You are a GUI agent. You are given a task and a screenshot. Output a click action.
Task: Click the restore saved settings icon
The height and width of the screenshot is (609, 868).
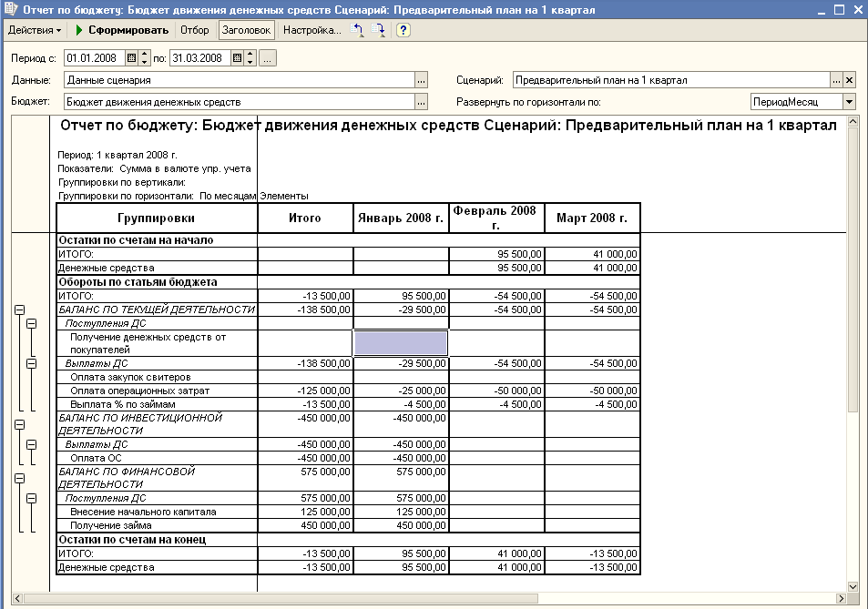(357, 30)
